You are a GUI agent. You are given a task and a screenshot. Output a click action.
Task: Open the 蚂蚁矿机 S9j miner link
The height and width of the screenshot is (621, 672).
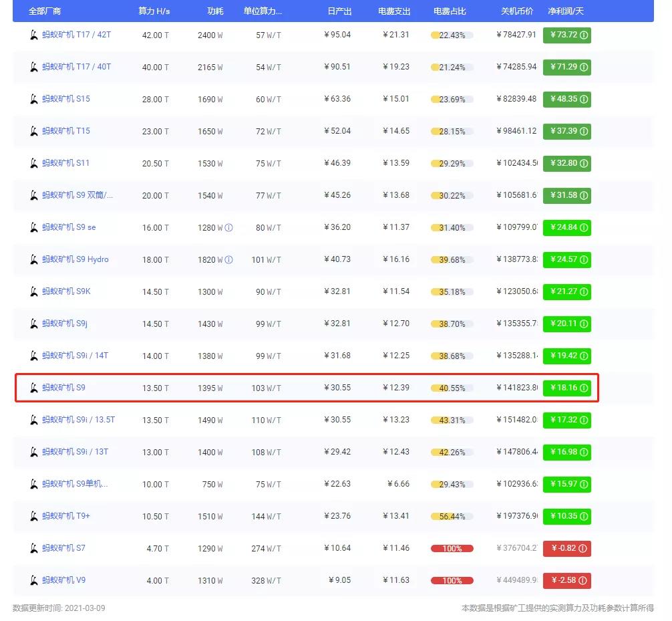point(65,324)
